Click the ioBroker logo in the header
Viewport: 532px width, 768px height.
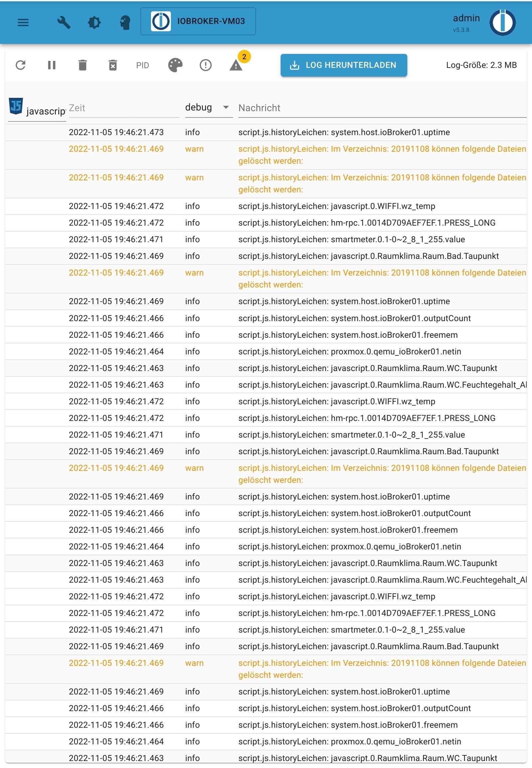click(x=503, y=22)
